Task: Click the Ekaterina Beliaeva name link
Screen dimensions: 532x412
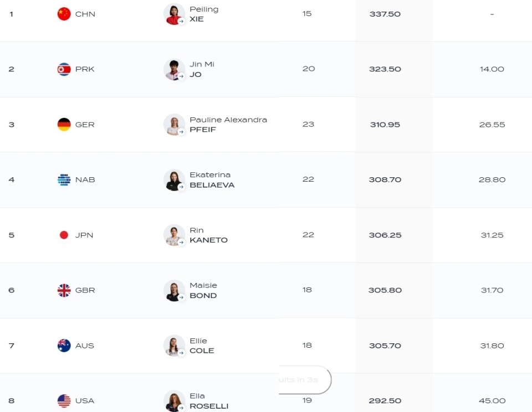Action: 212,180
